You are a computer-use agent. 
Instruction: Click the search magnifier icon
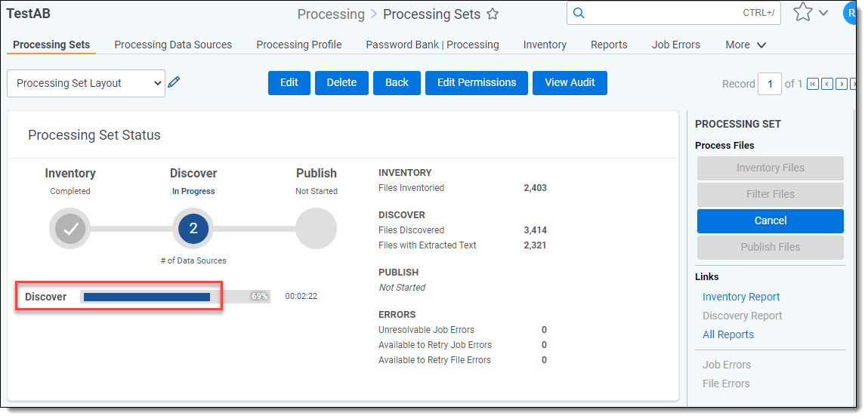tap(579, 13)
